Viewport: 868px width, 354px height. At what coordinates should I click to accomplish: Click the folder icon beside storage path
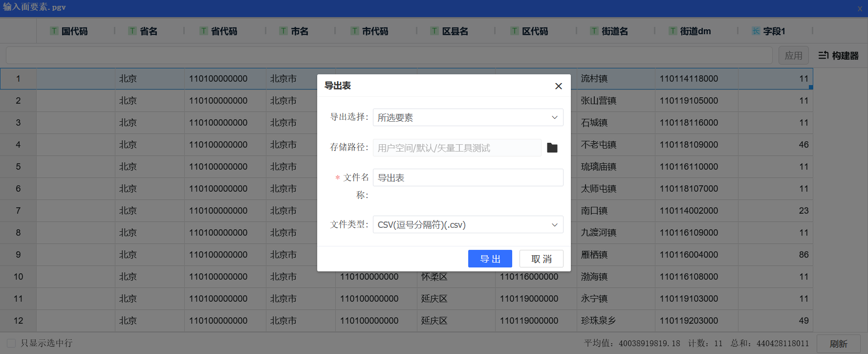coord(552,148)
